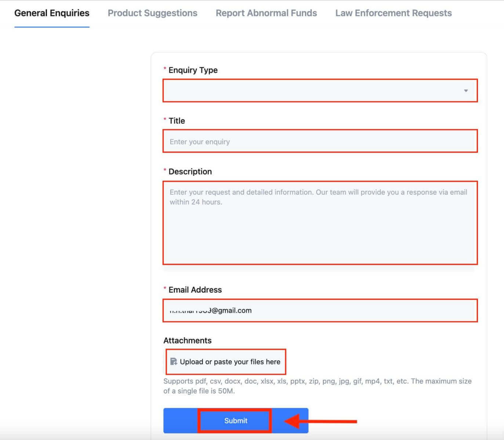Select the Law Enforcement Requests tab
The width and height of the screenshot is (504, 440).
(x=393, y=13)
